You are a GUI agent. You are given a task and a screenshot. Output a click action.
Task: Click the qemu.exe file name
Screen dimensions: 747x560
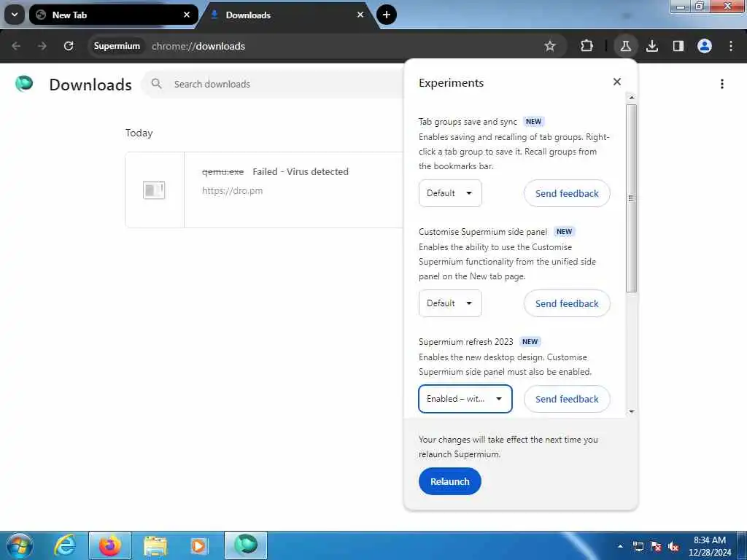click(222, 172)
